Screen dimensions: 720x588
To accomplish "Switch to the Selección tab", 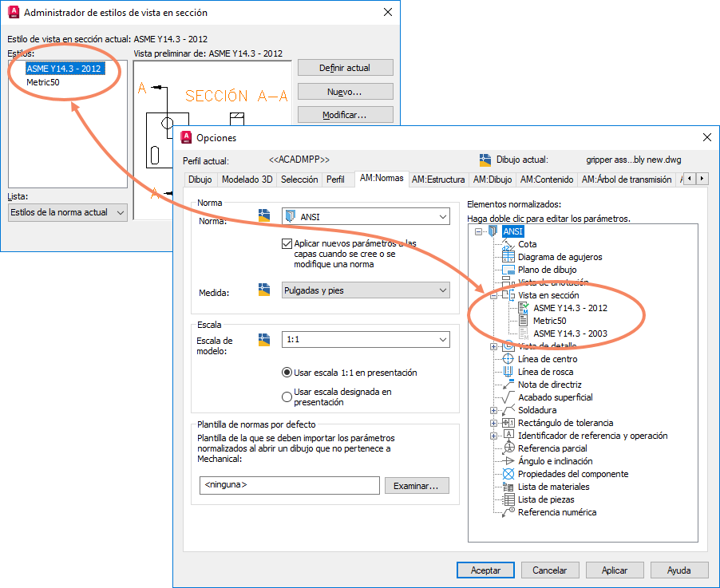I will coord(299,180).
